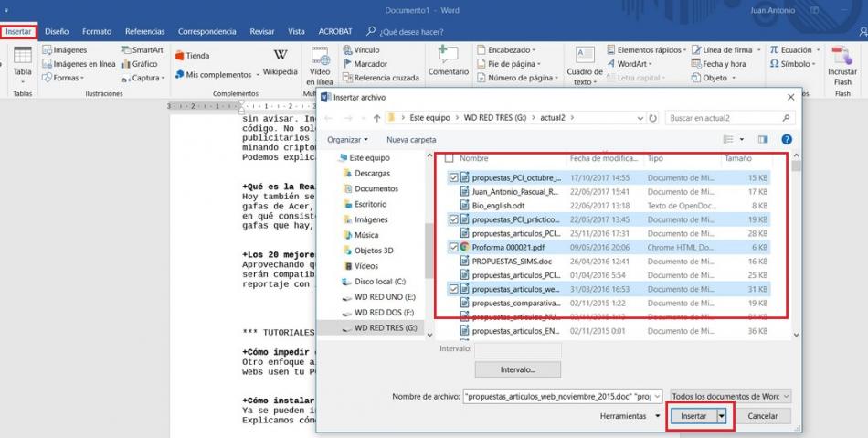Screen dimensions: 868x438
Task: Insert a Gráfico chart
Action: (140, 64)
